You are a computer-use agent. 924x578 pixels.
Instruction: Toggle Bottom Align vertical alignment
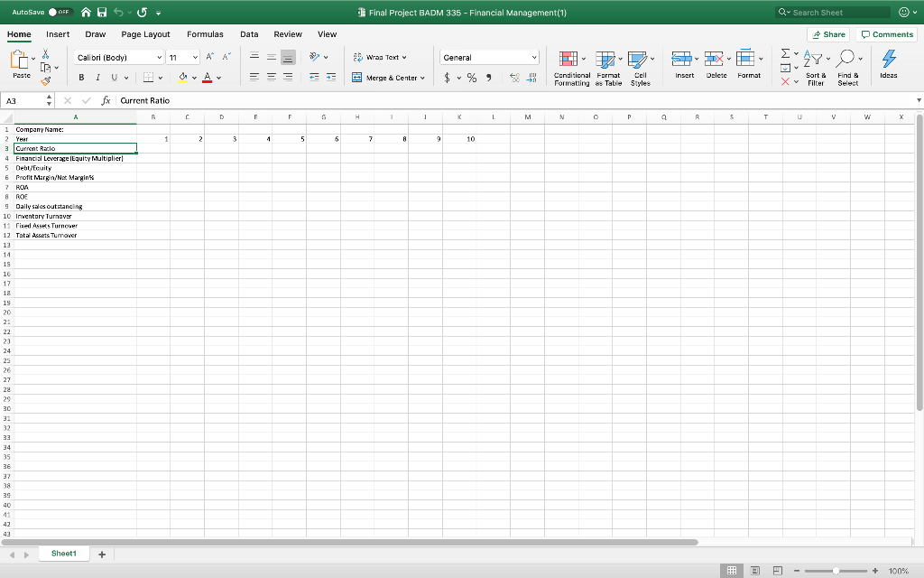click(x=288, y=57)
